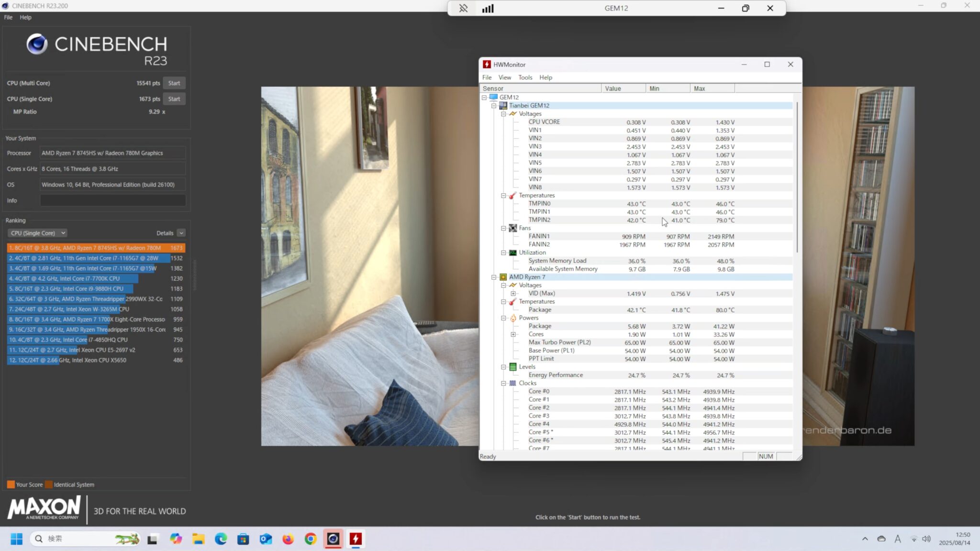
Task: Open HWMonitor Tools menu
Action: point(525,77)
